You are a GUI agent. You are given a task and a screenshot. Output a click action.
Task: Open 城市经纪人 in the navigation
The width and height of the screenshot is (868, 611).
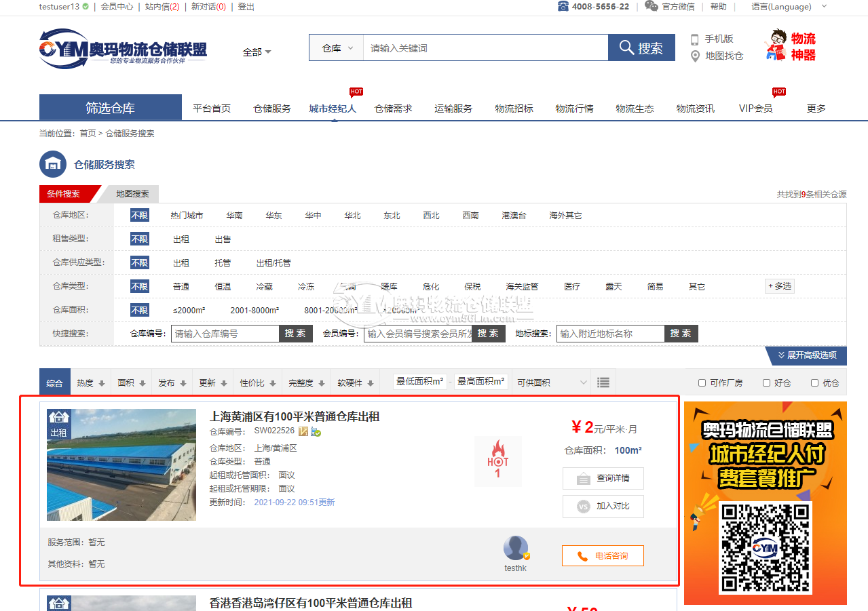(x=333, y=109)
